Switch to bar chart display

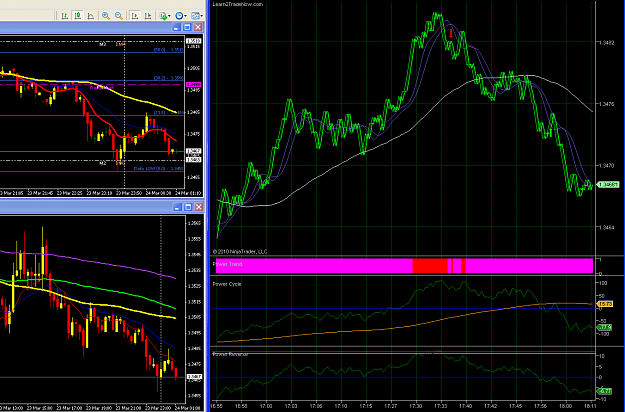pyautogui.click(x=64, y=16)
